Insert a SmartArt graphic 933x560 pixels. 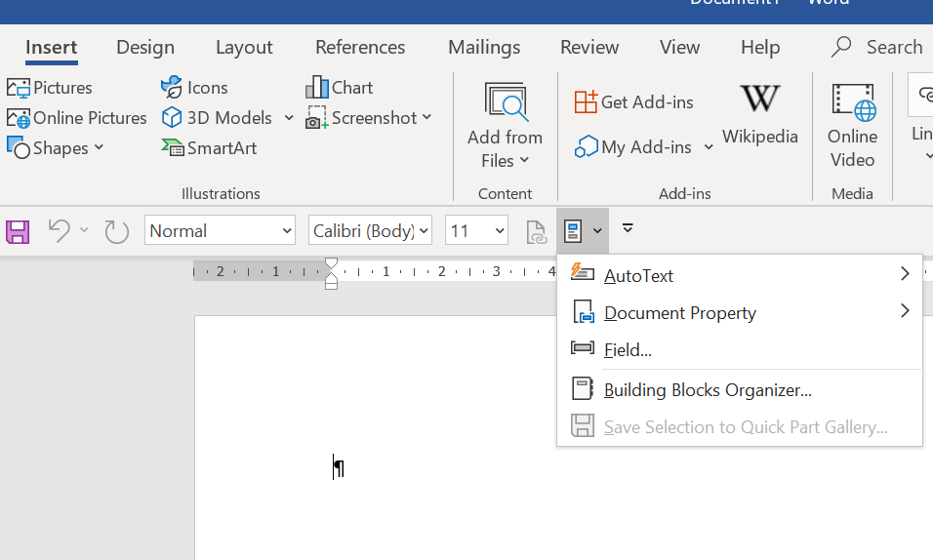209,147
